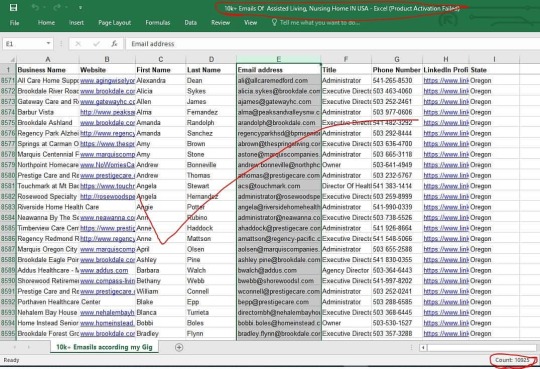Open LinkedIn profile link in row 8571
Screen dimensions: 540x369
click(446, 81)
